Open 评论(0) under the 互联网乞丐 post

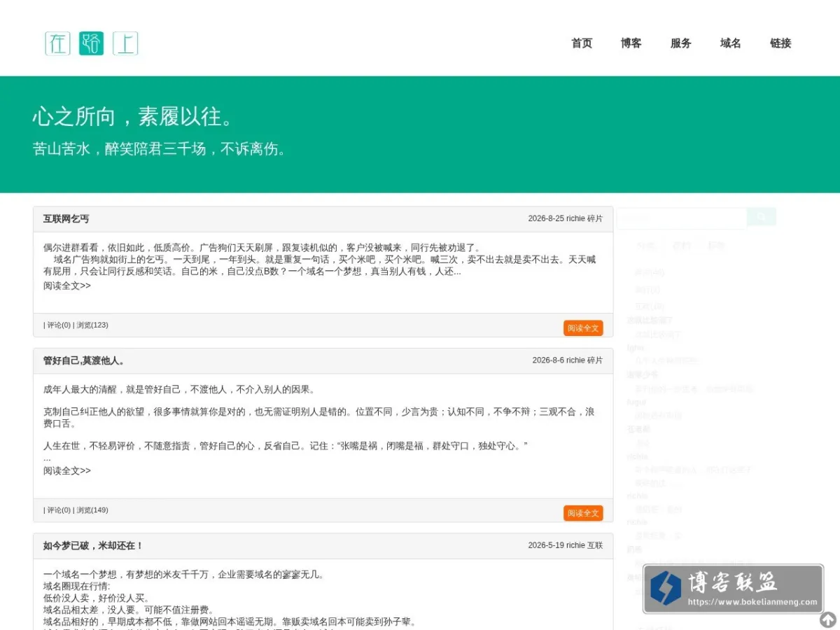(x=59, y=325)
